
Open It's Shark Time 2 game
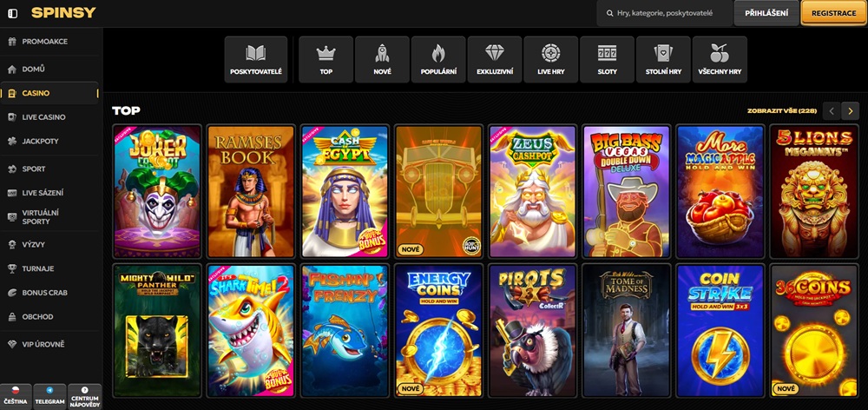point(251,331)
